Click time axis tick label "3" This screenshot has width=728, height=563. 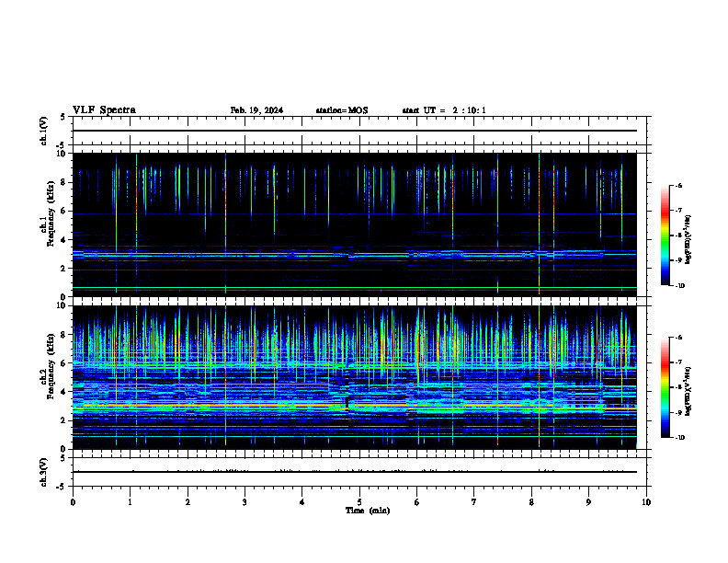pyautogui.click(x=245, y=502)
